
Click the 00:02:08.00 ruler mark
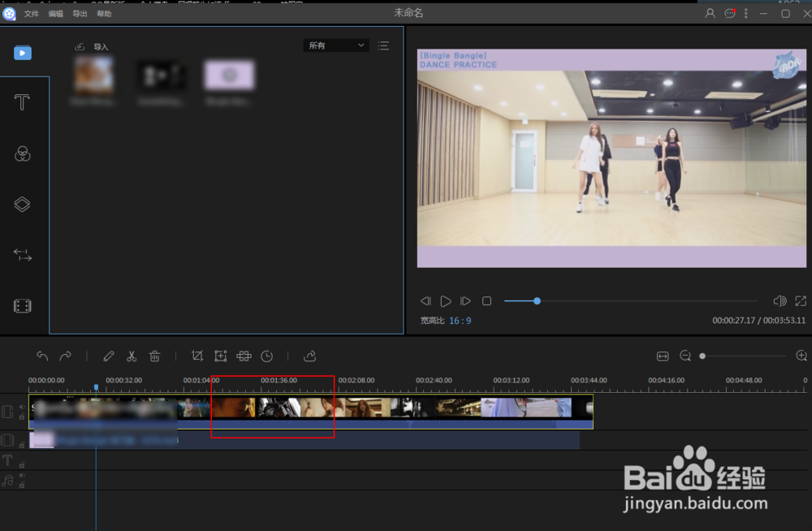[356, 380]
